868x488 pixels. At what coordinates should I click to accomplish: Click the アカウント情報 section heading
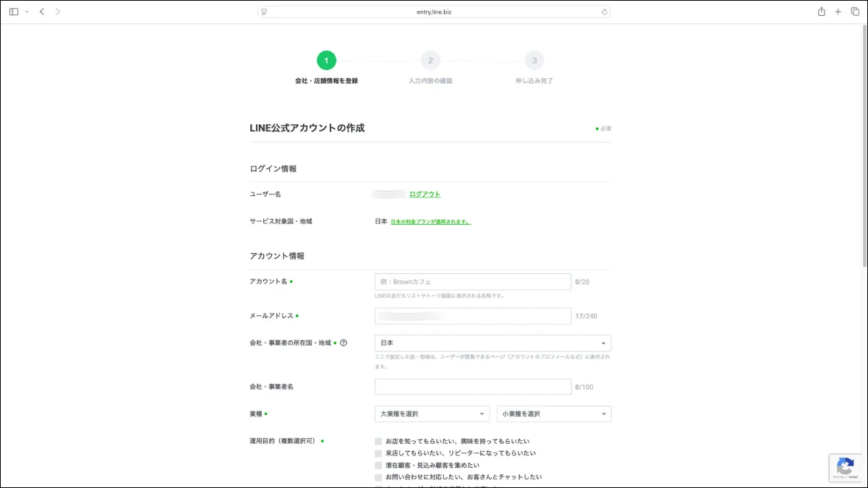tap(277, 256)
